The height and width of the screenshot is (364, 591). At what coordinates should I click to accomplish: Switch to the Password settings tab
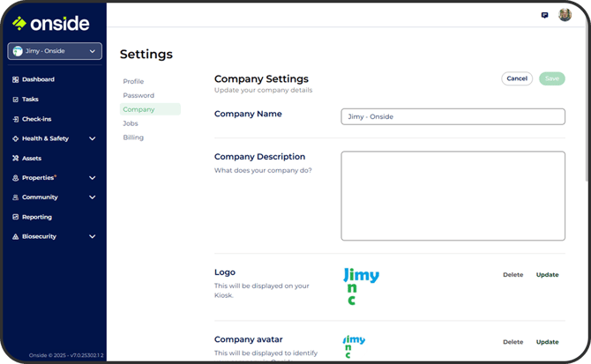[x=138, y=95]
